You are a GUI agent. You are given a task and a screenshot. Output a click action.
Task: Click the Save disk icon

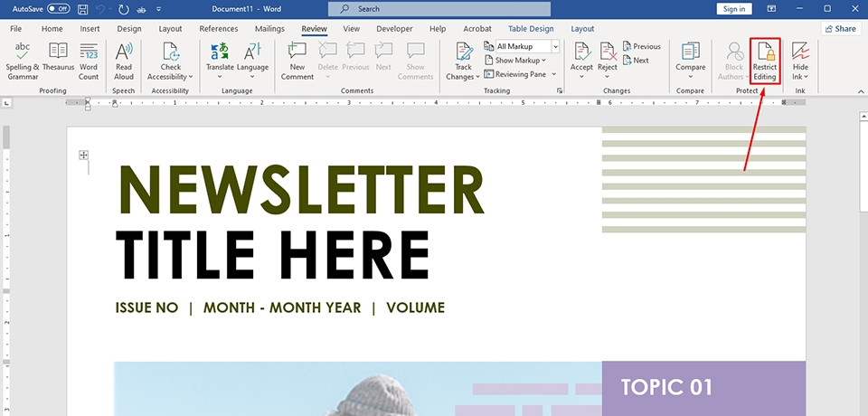[82, 9]
